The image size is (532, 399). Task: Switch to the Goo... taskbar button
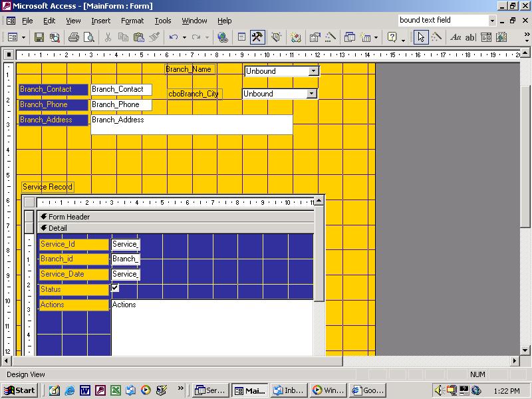pyautogui.click(x=368, y=390)
